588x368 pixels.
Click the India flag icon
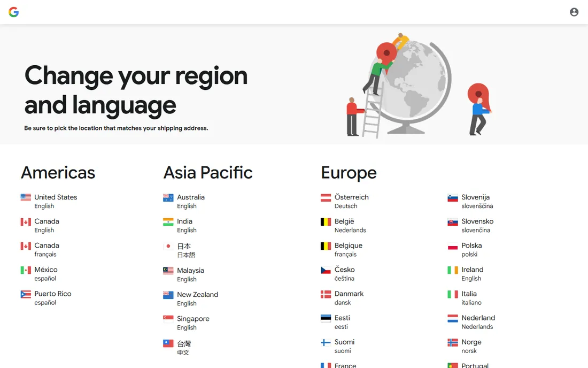click(x=168, y=221)
